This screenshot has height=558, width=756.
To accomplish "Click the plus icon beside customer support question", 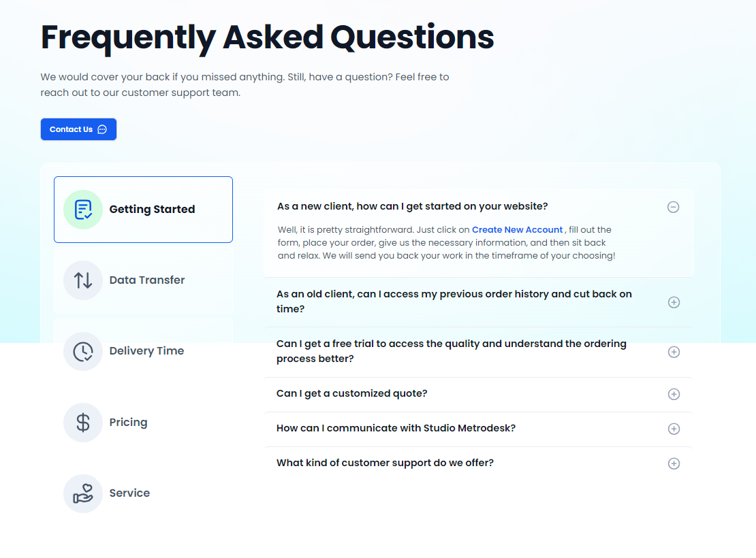I will click(674, 463).
